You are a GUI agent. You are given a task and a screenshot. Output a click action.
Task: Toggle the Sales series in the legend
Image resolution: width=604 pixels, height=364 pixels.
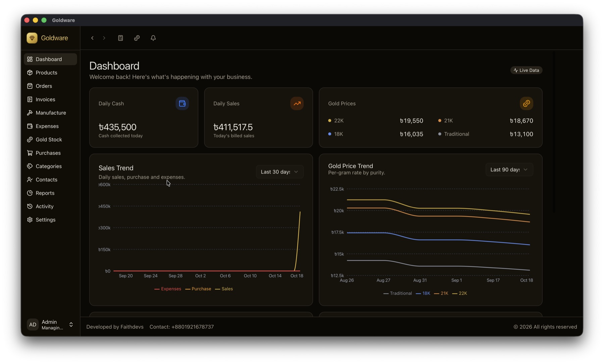[x=224, y=289]
